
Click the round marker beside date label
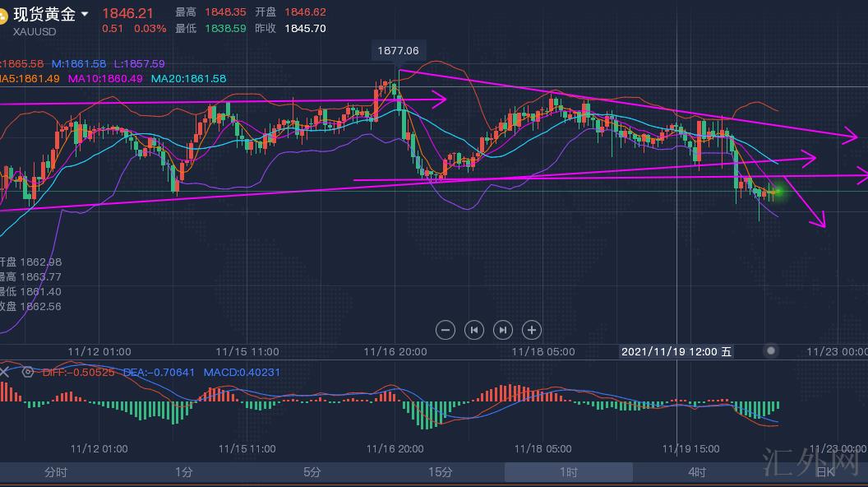click(771, 351)
